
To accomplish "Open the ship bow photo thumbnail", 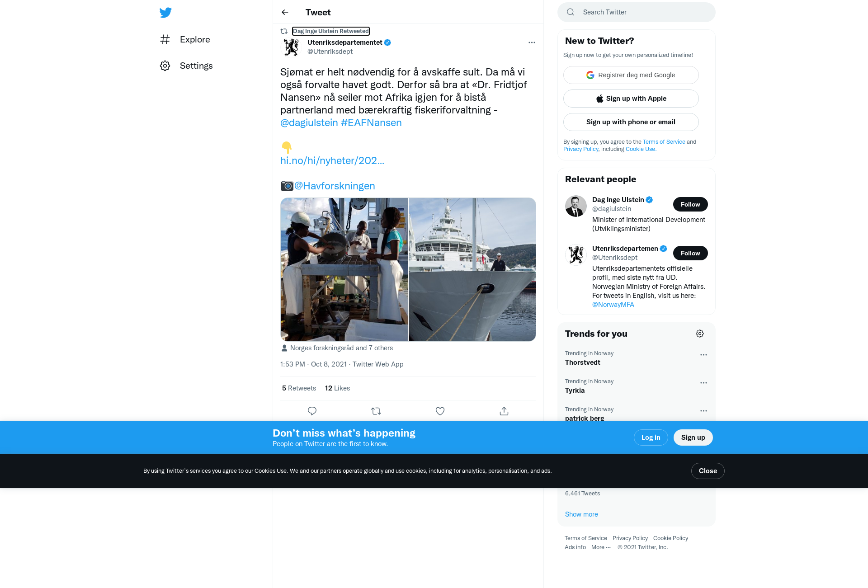I will [x=472, y=269].
